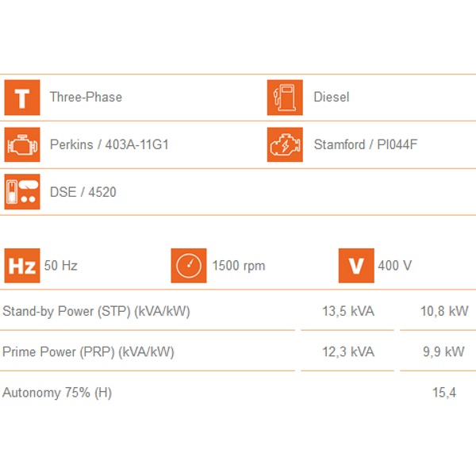Click the Autonomy 75% value 15,4
This screenshot has height=476, width=476.
click(444, 393)
